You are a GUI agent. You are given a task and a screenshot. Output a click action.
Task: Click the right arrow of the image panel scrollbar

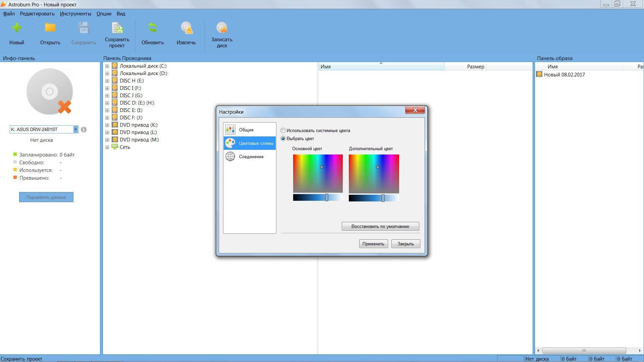(x=640, y=351)
